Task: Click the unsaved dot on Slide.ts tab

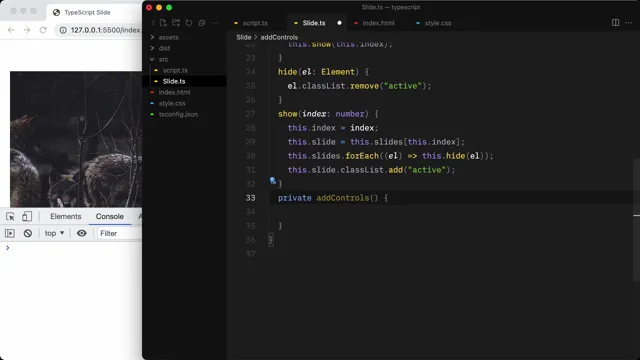Action: 339,23
